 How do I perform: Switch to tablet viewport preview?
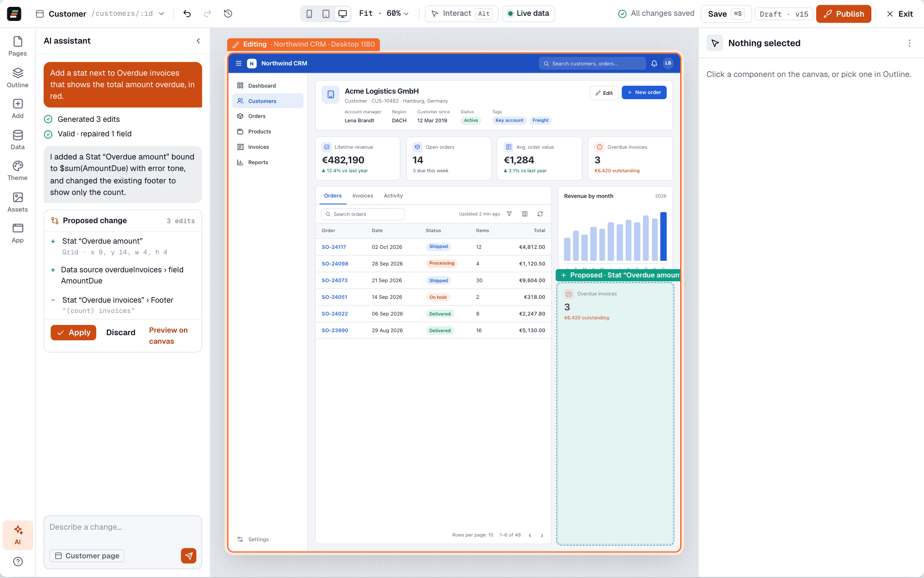point(326,14)
